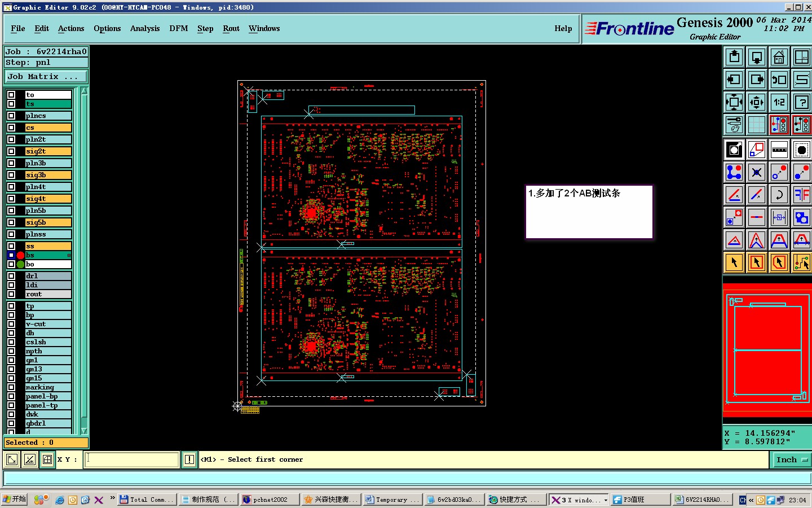
Task: Click the layer list scroll up arrow
Action: click(x=85, y=91)
